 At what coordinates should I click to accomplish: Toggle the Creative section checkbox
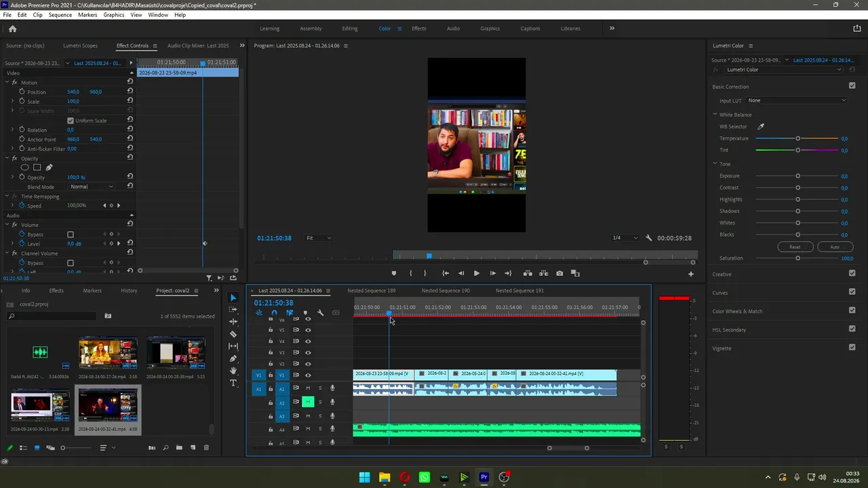click(x=852, y=274)
